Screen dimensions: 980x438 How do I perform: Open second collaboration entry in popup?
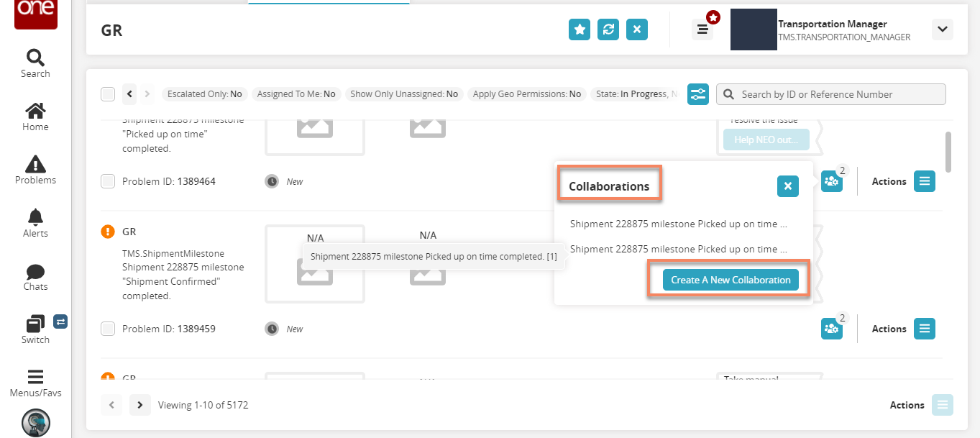pyautogui.click(x=679, y=249)
